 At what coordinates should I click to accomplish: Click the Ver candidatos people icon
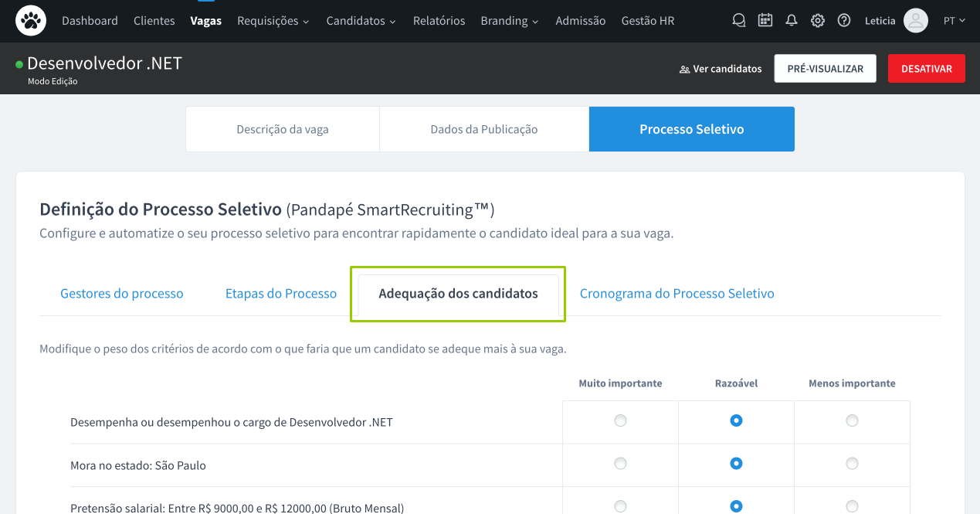[684, 69]
